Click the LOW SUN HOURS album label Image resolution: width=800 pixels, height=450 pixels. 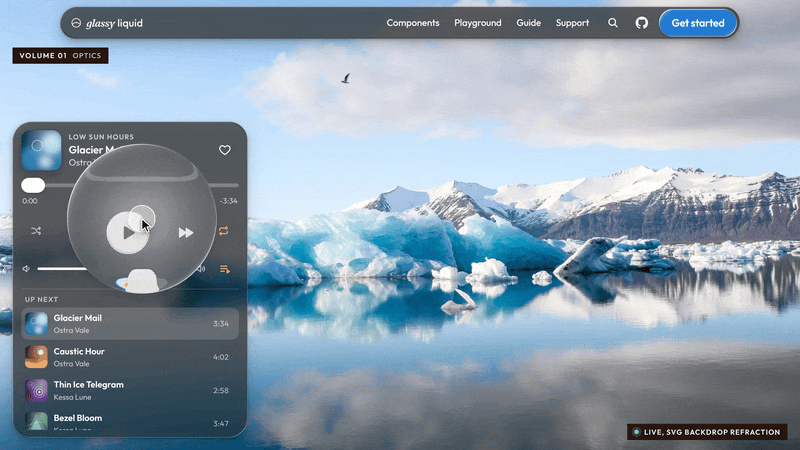pos(101,137)
